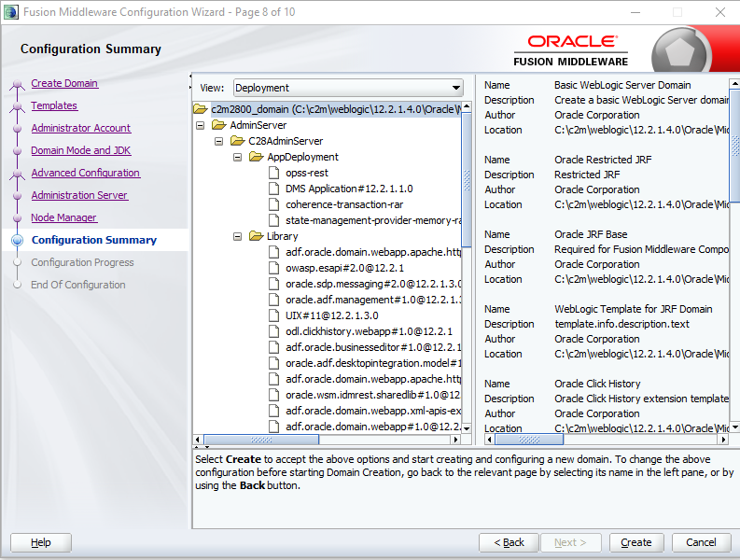The width and height of the screenshot is (740, 560).
Task: Select the opss-rest deployment entry
Action: pos(307,173)
